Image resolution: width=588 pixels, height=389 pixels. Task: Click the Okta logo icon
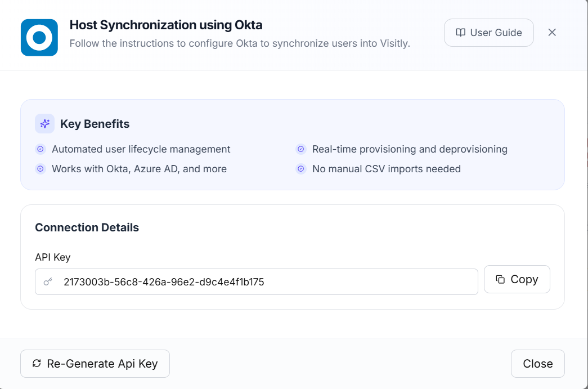click(x=39, y=38)
